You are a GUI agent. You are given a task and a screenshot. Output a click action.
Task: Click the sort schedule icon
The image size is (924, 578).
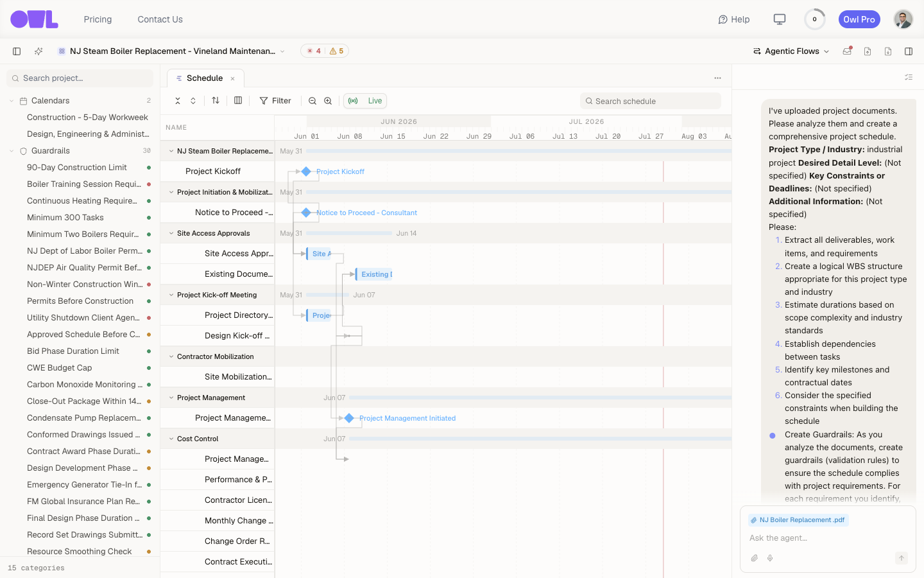point(216,100)
